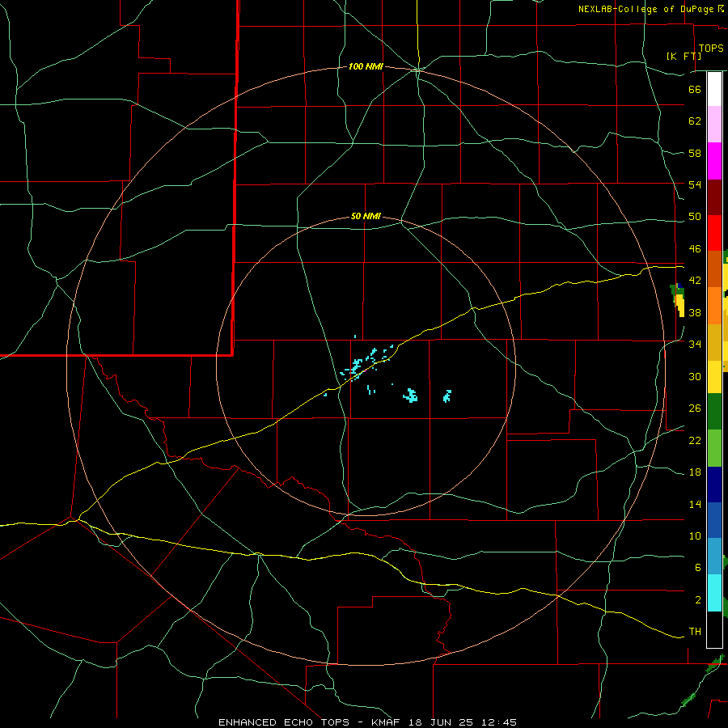Click the legend value "18"

[x=695, y=472]
